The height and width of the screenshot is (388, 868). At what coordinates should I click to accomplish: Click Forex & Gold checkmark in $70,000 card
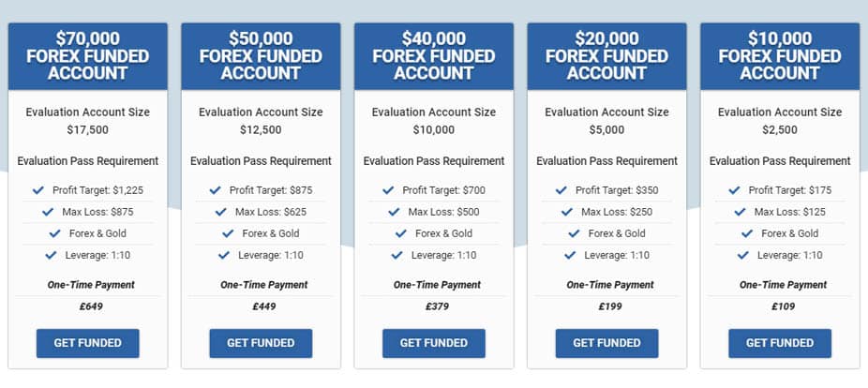click(54, 233)
